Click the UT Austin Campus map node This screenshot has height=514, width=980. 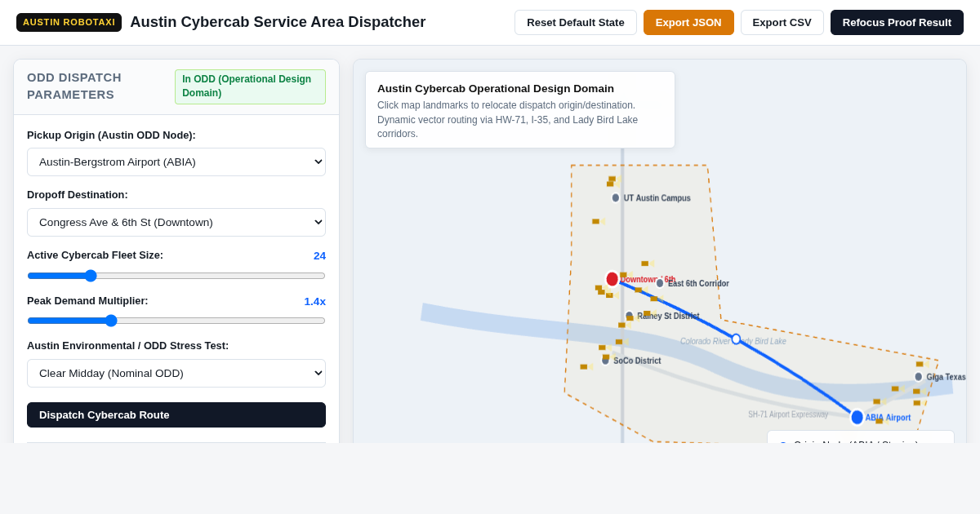[x=616, y=197]
